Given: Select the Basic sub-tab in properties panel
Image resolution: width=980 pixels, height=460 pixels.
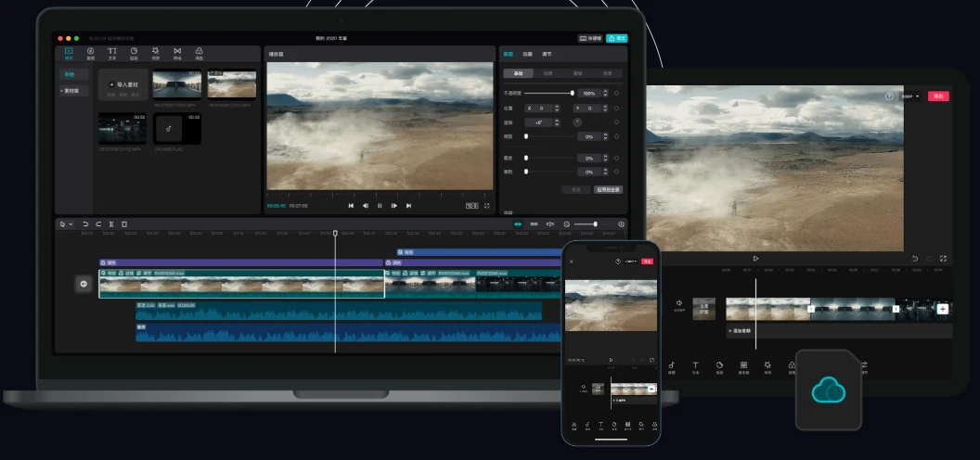Looking at the screenshot, I should (x=518, y=73).
